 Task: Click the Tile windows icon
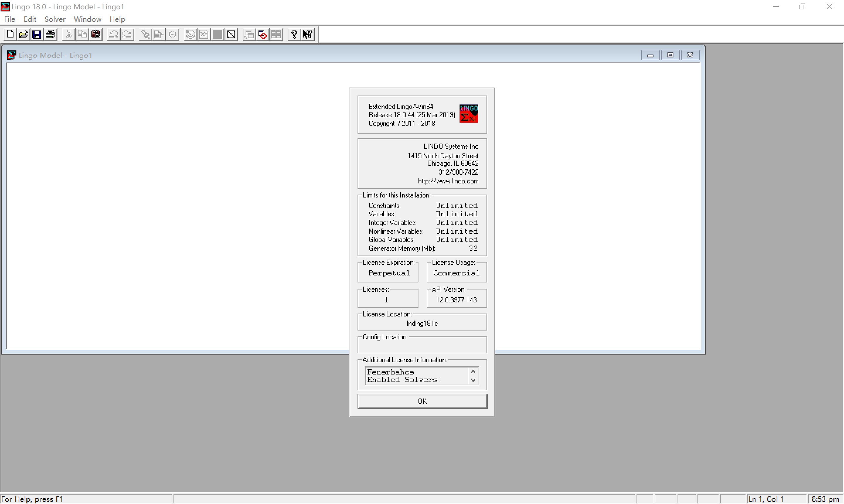tap(276, 34)
